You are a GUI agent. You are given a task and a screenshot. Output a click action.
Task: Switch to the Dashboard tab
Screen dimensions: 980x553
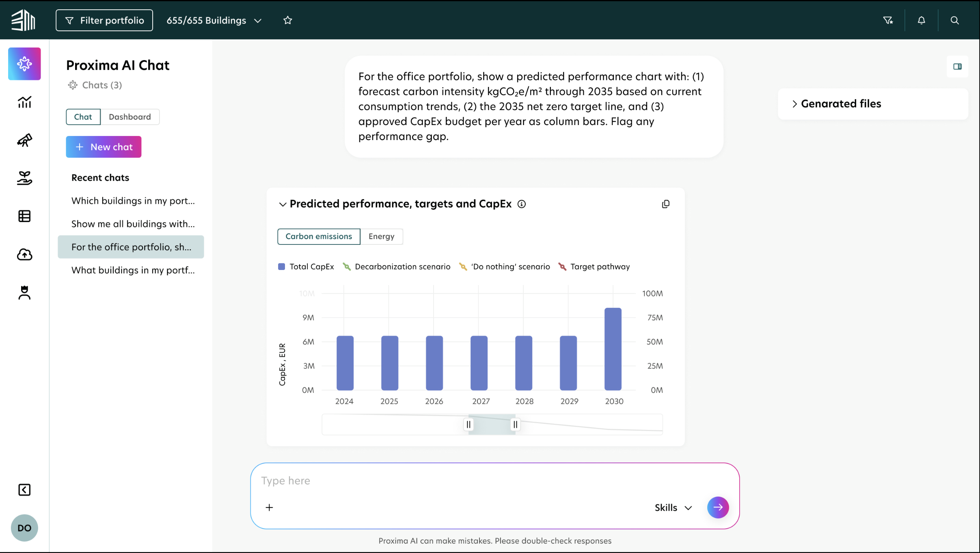pyautogui.click(x=130, y=117)
